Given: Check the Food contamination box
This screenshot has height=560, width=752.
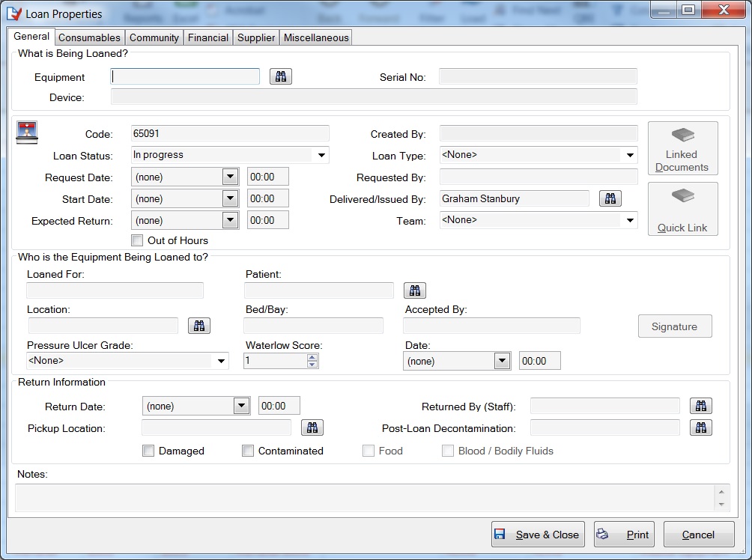Looking at the screenshot, I should click(x=369, y=451).
